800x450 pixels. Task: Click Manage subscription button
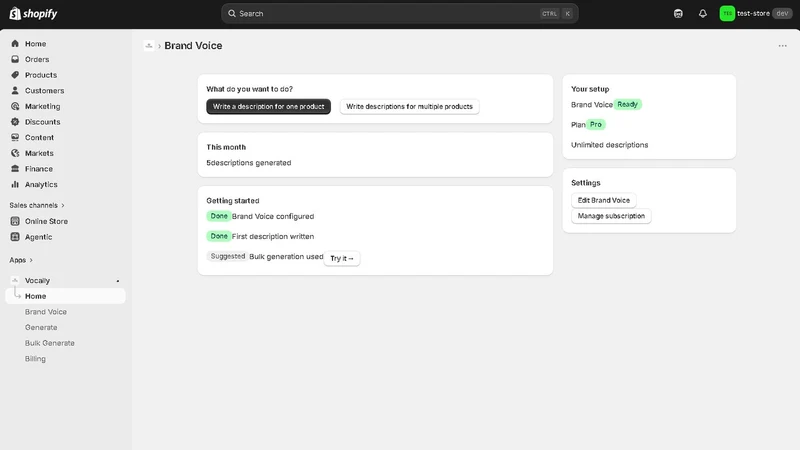pyautogui.click(x=611, y=216)
